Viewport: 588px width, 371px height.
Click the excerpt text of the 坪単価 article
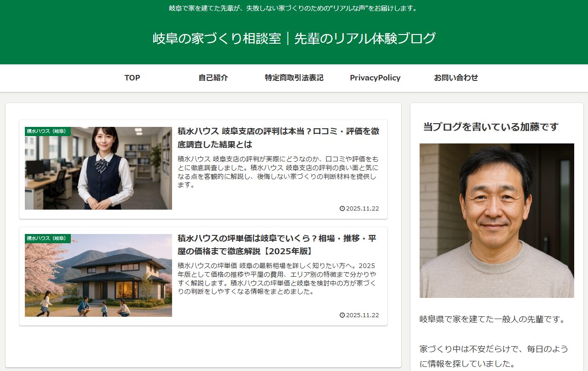click(x=278, y=279)
